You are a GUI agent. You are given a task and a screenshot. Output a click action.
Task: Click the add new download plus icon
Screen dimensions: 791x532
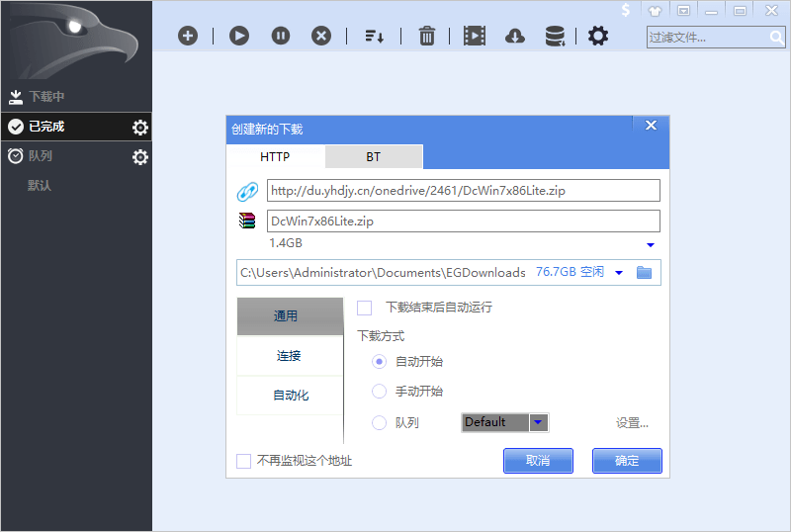click(188, 36)
